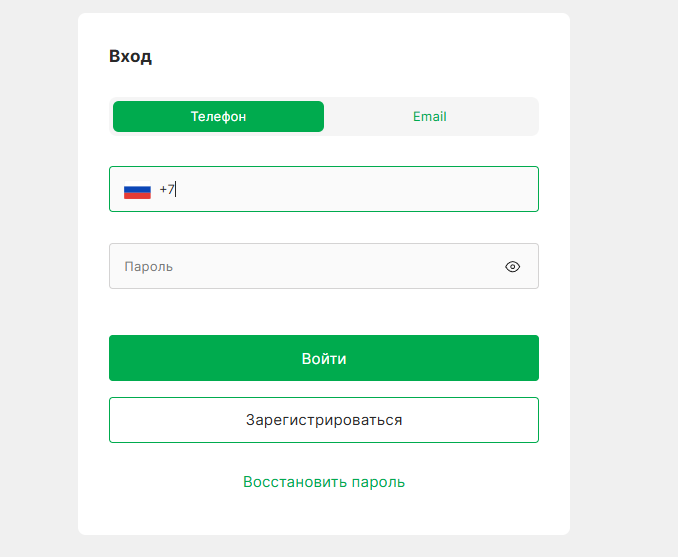The width and height of the screenshot is (678, 557).
Task: Click into the Пароль input field
Action: tap(300, 267)
